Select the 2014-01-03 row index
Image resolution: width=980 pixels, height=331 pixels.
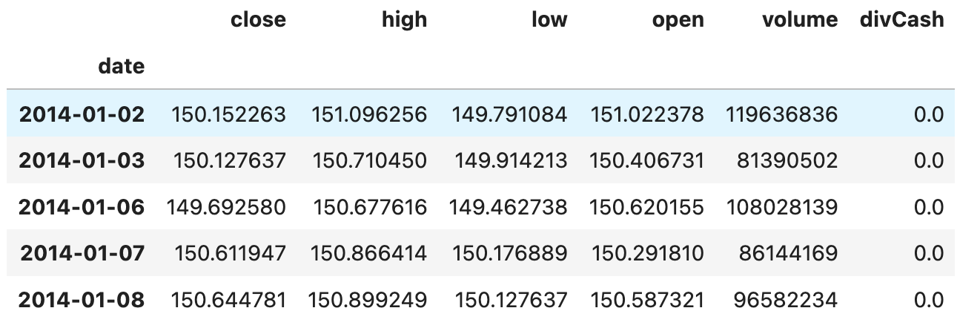[x=82, y=161]
